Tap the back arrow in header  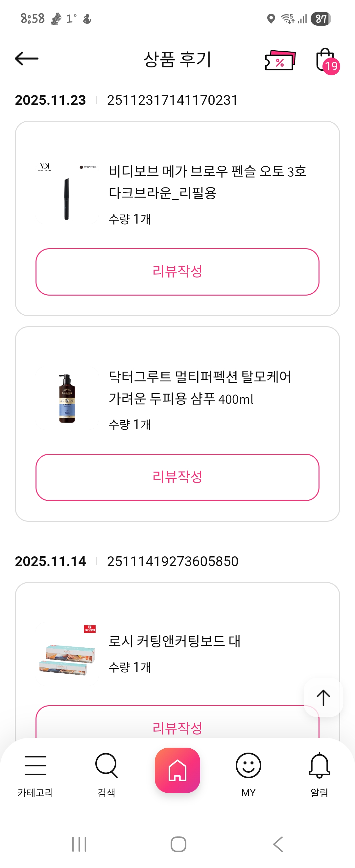[27, 59]
